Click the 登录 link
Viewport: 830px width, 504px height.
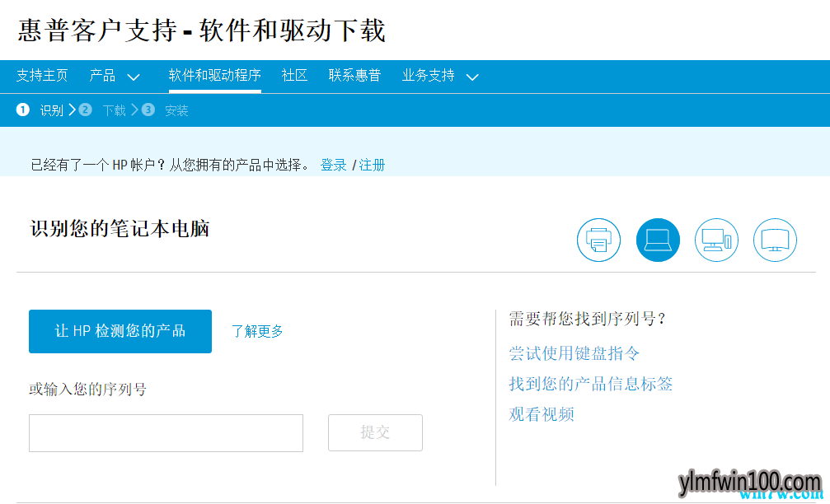[334, 165]
